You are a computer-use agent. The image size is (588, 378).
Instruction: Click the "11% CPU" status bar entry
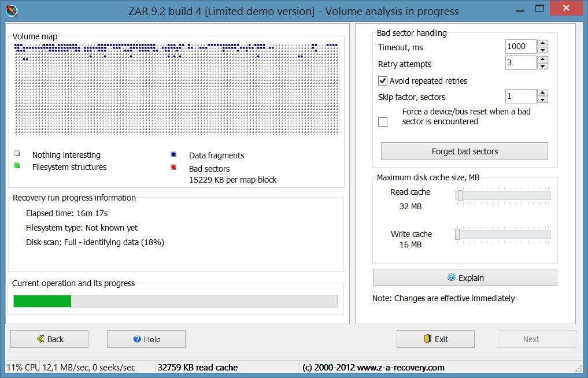23,368
